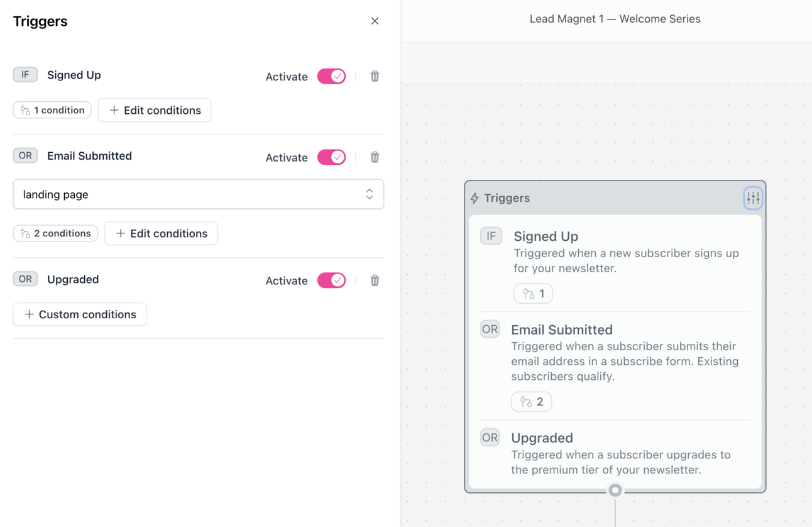Open the landing page dropdown
Screen dimensions: 812x527
tap(199, 194)
